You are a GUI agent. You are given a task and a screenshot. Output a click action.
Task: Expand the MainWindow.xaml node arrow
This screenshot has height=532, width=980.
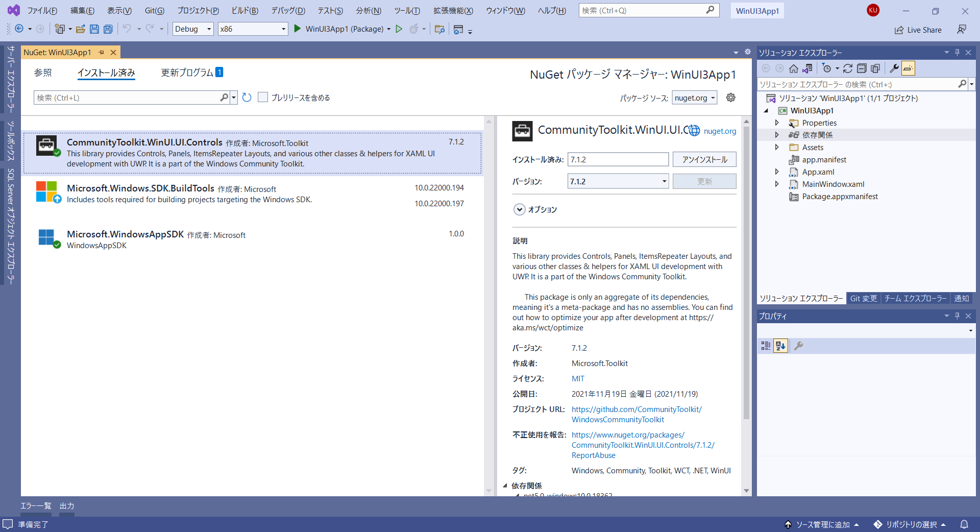(x=777, y=184)
